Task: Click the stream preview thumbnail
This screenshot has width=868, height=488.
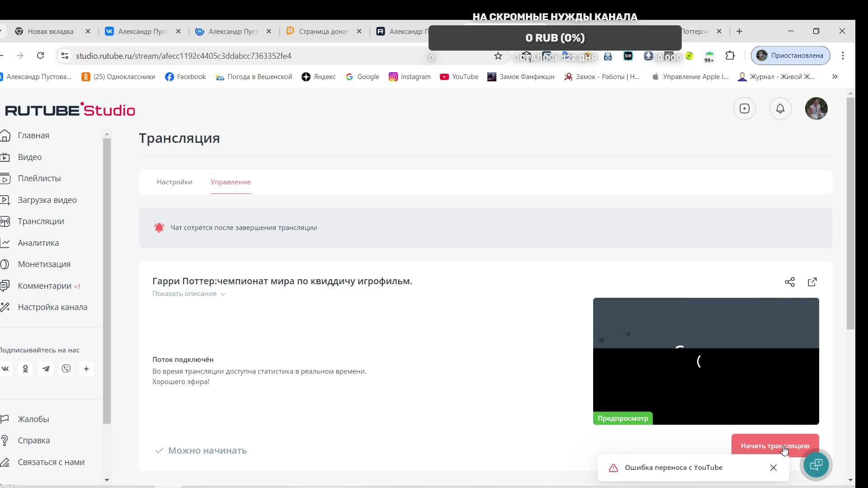Action: click(x=706, y=361)
